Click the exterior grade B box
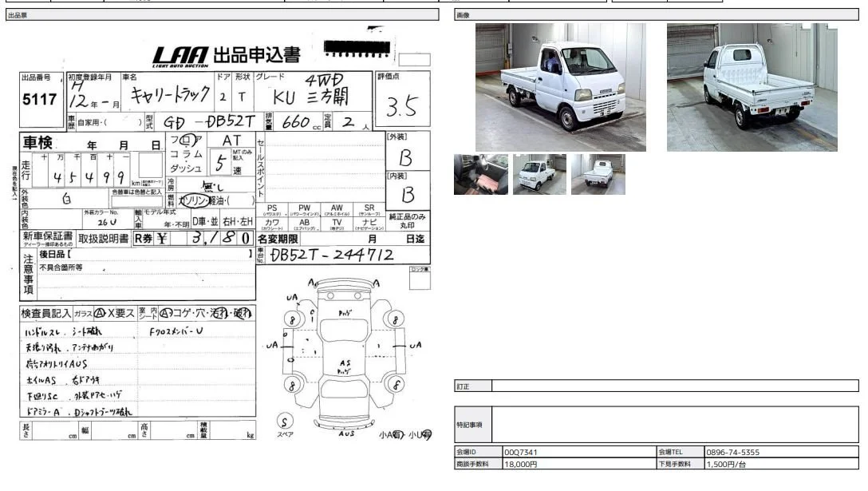The image size is (868, 491). point(408,151)
